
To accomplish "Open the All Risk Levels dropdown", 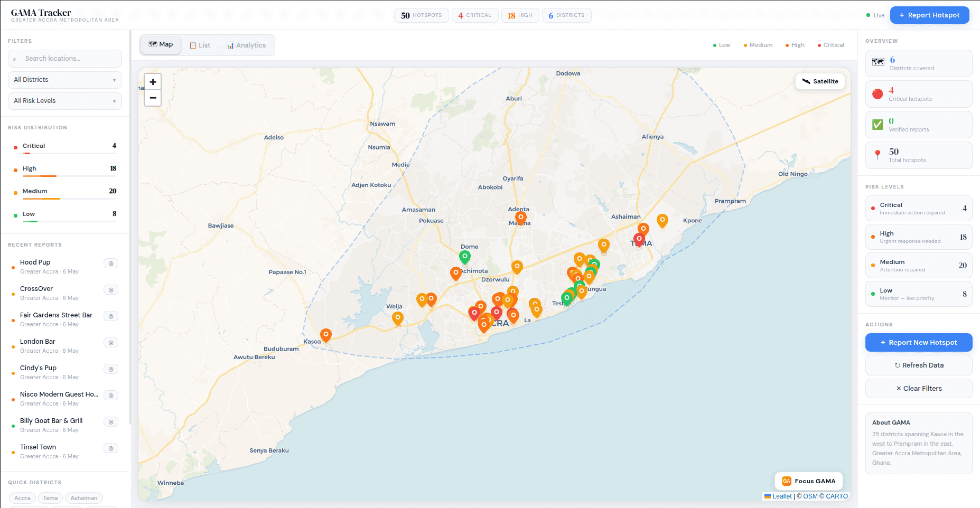I will (65, 101).
